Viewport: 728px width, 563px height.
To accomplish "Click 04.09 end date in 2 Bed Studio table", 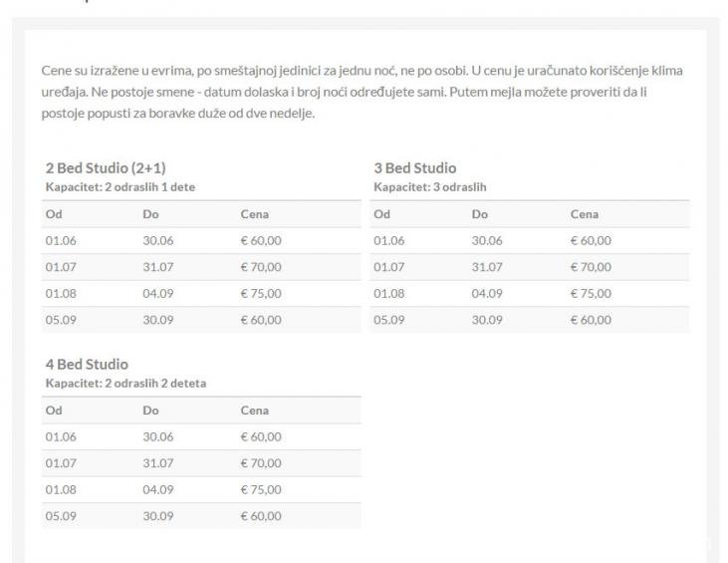I will (x=158, y=294).
